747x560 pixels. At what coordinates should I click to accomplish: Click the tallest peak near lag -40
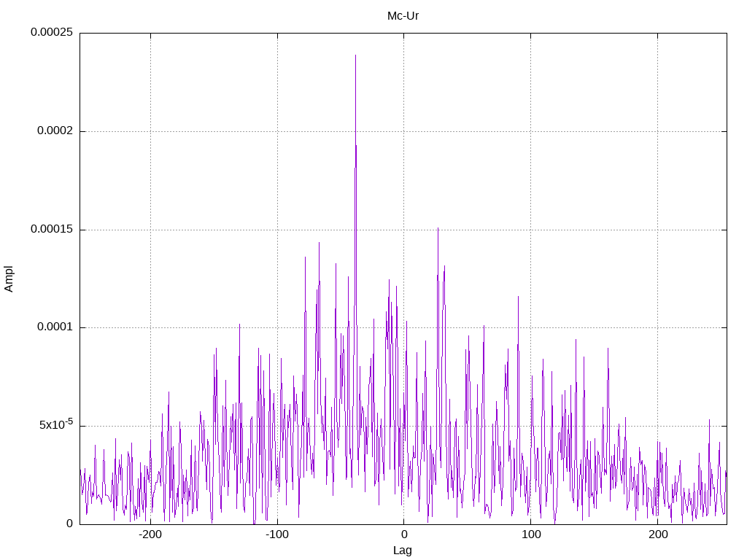pos(355,55)
